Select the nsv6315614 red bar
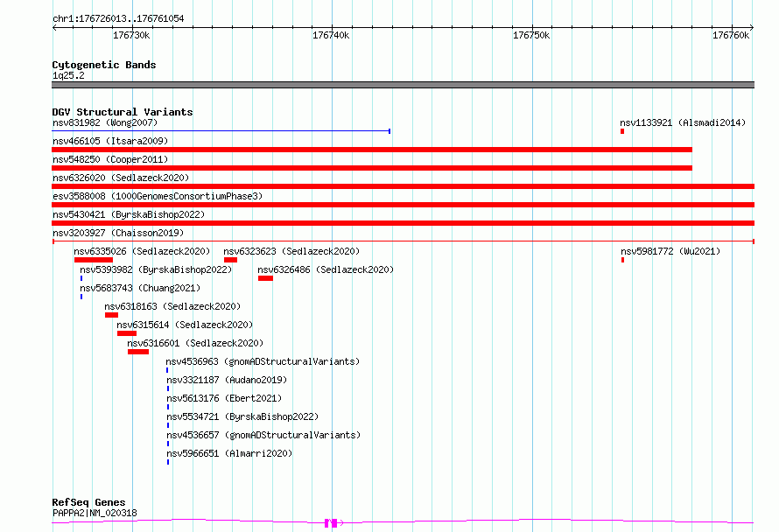The width and height of the screenshot is (779, 532). point(127,333)
